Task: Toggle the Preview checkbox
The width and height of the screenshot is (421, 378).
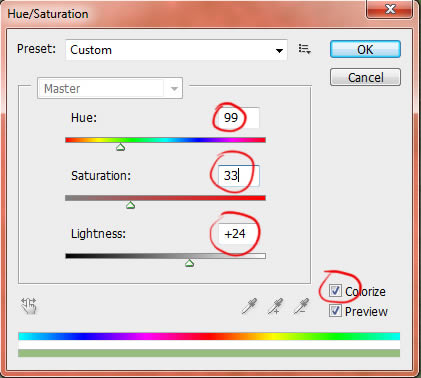Action: [335, 311]
